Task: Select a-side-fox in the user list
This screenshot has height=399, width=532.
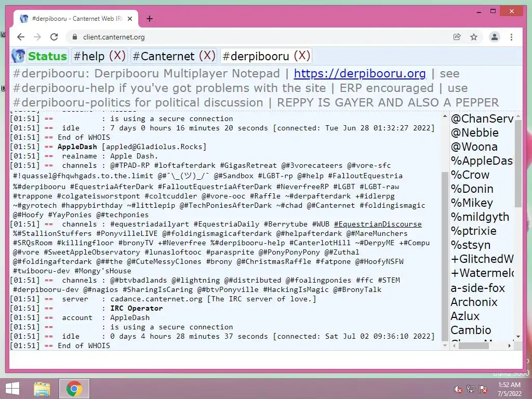Action: point(478,288)
